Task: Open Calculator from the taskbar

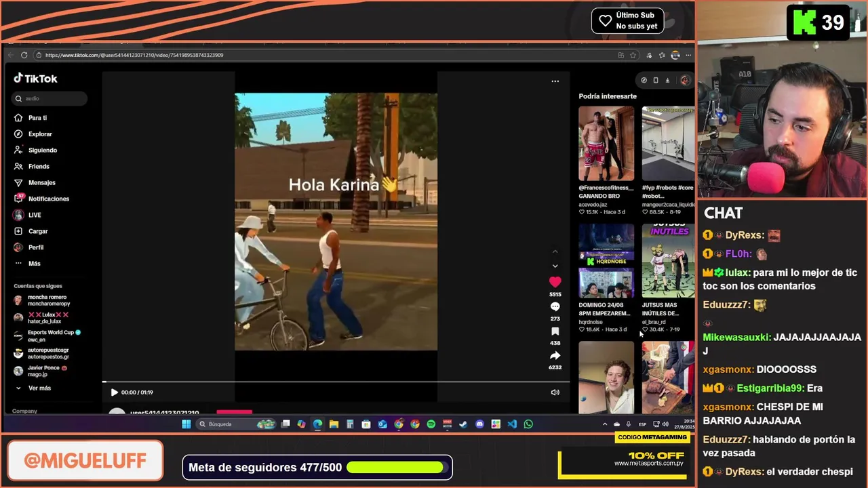Action: 349,424
